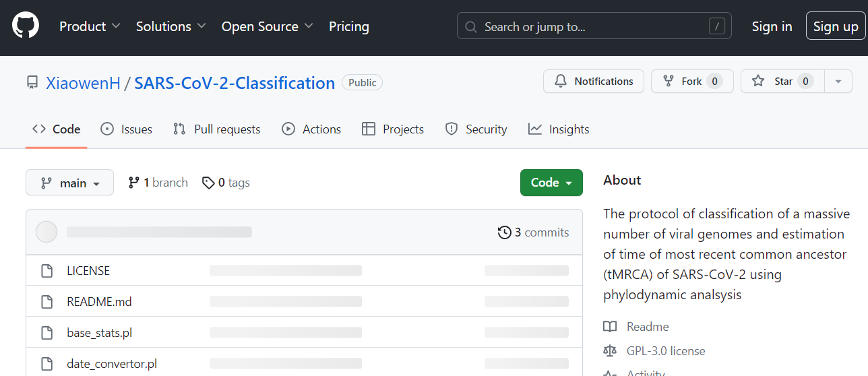Open the README.md file
The height and width of the screenshot is (376, 868).
click(99, 301)
